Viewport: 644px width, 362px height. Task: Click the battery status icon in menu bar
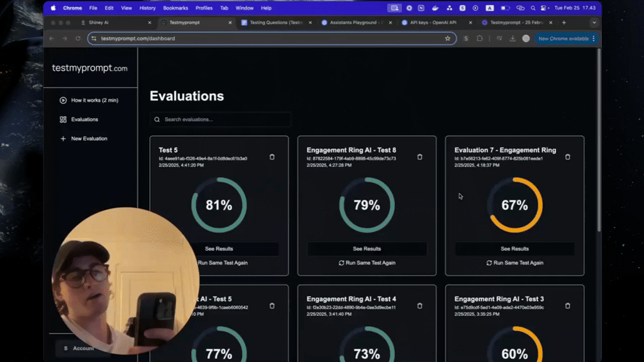tap(505, 8)
